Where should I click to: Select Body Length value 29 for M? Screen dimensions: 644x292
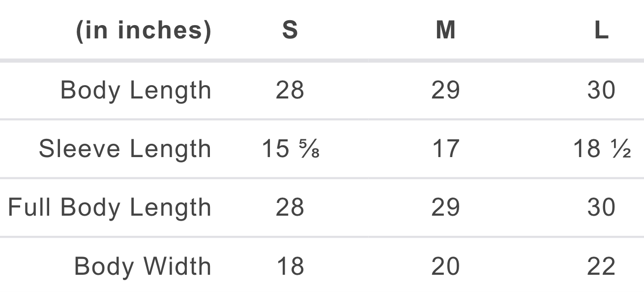(x=445, y=91)
